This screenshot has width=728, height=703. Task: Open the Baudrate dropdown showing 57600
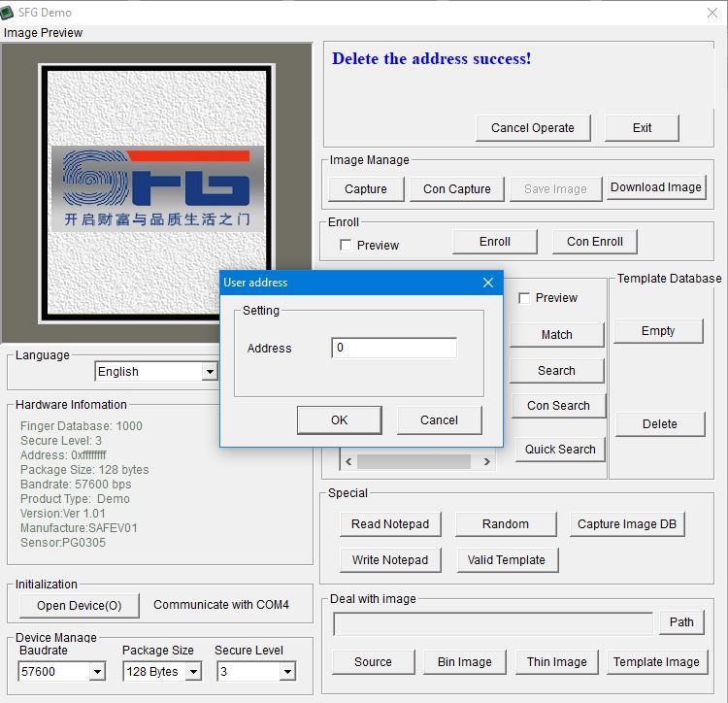point(97,671)
